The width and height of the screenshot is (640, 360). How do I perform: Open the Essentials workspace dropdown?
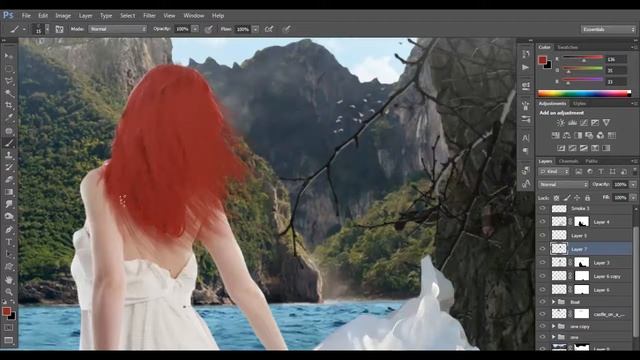[608, 29]
